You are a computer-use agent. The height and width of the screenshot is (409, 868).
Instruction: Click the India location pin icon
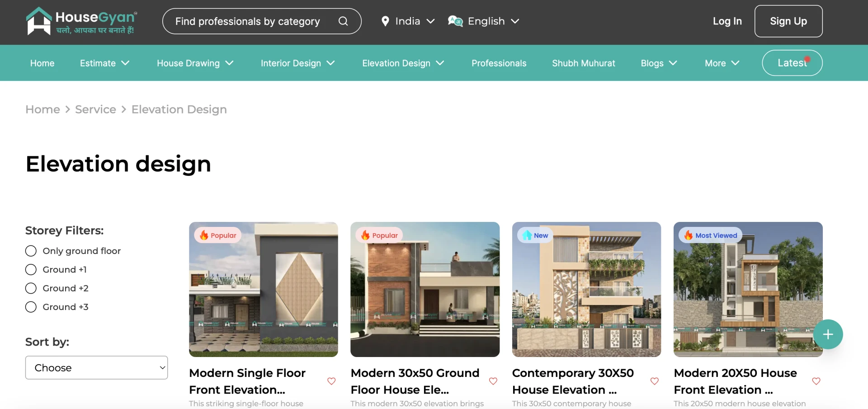385,21
